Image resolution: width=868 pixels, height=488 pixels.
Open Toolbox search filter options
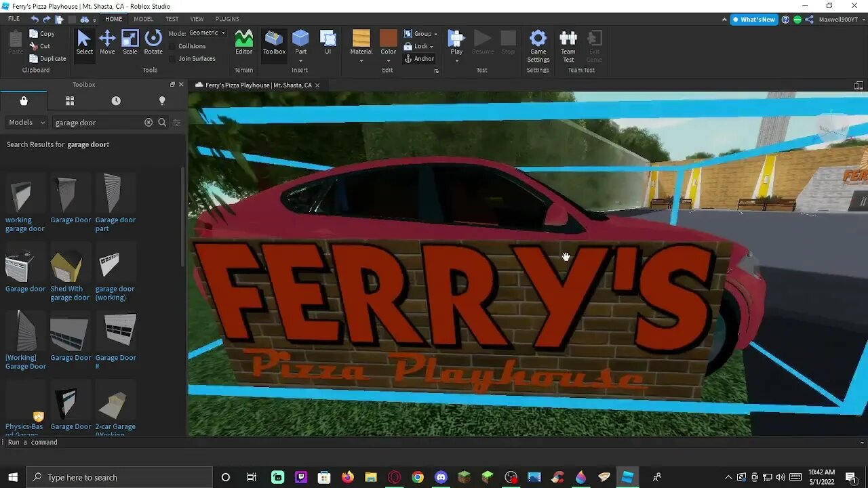pyautogui.click(x=177, y=123)
